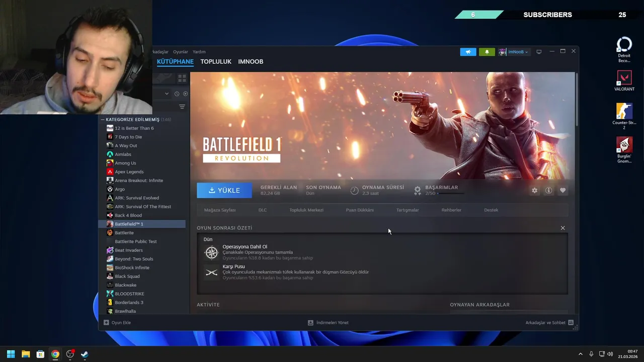Click the Back 4 Blood icon
Viewport: 644px width, 362px height.
click(110, 215)
